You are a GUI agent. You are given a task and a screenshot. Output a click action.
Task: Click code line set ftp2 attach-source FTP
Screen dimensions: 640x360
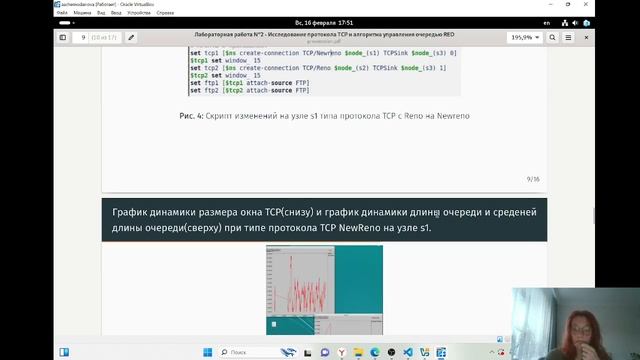pyautogui.click(x=250, y=90)
